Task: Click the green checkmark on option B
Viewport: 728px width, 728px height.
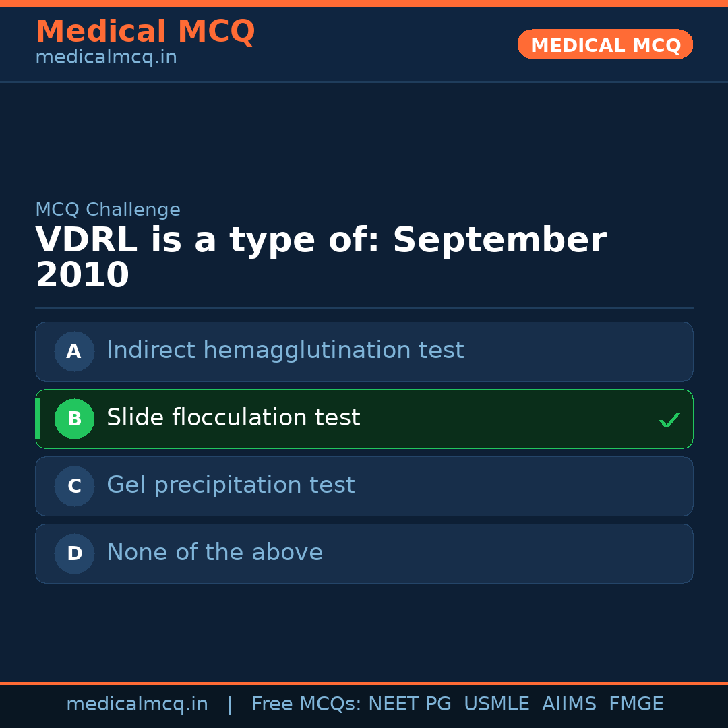Action: click(x=669, y=420)
